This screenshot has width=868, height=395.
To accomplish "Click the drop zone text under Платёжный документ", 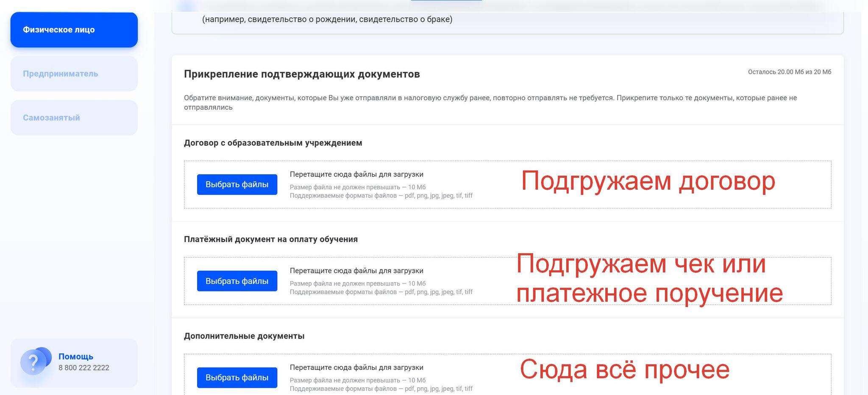I will (x=356, y=271).
